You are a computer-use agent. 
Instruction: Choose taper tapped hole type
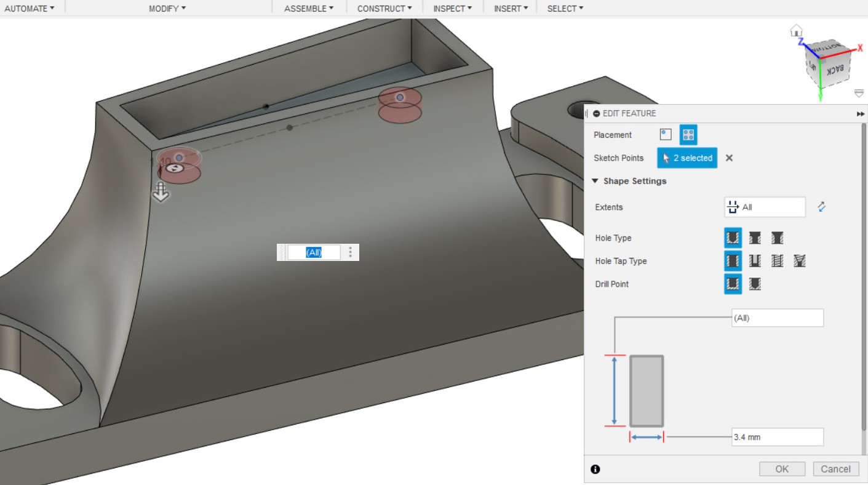[799, 261]
